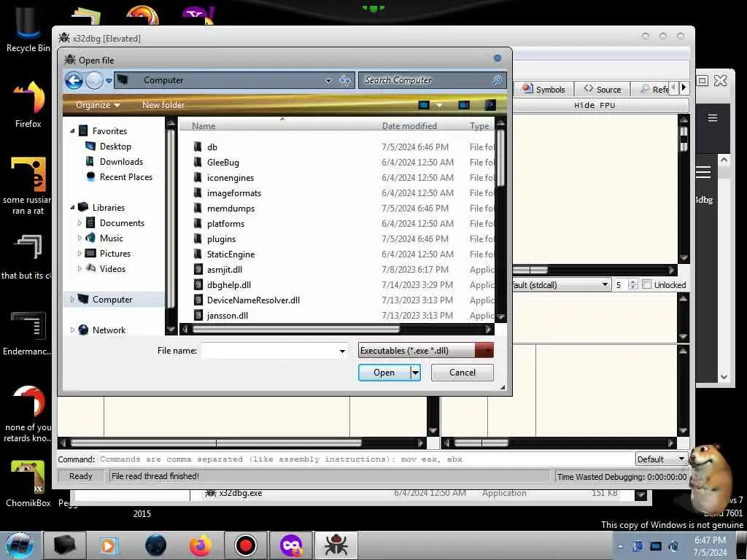The width and height of the screenshot is (747, 560).
Task: Select the GleeBug folder
Action: point(223,163)
